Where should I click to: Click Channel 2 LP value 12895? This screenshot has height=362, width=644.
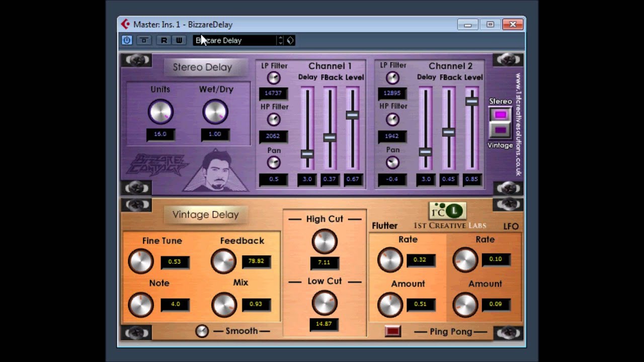coord(392,94)
